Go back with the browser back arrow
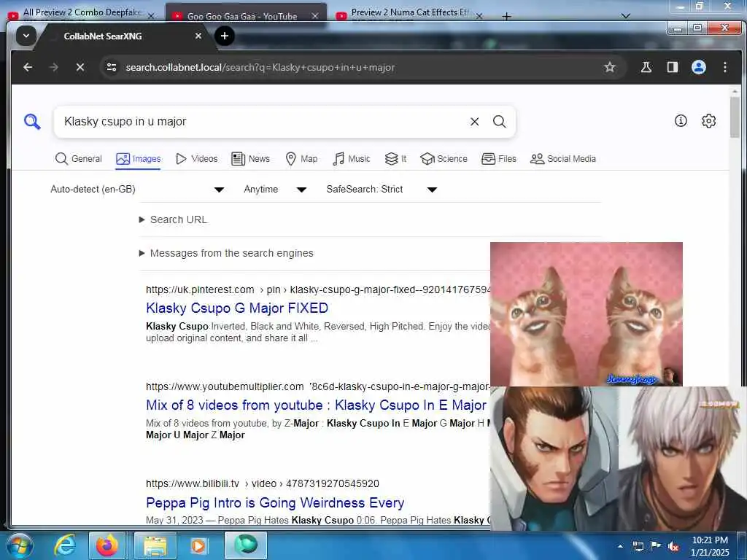This screenshot has width=747, height=560. (x=28, y=67)
